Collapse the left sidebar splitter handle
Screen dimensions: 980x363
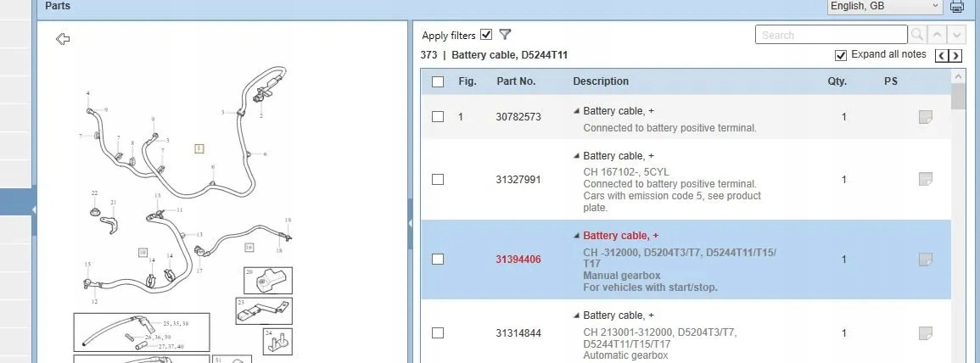[x=34, y=210]
